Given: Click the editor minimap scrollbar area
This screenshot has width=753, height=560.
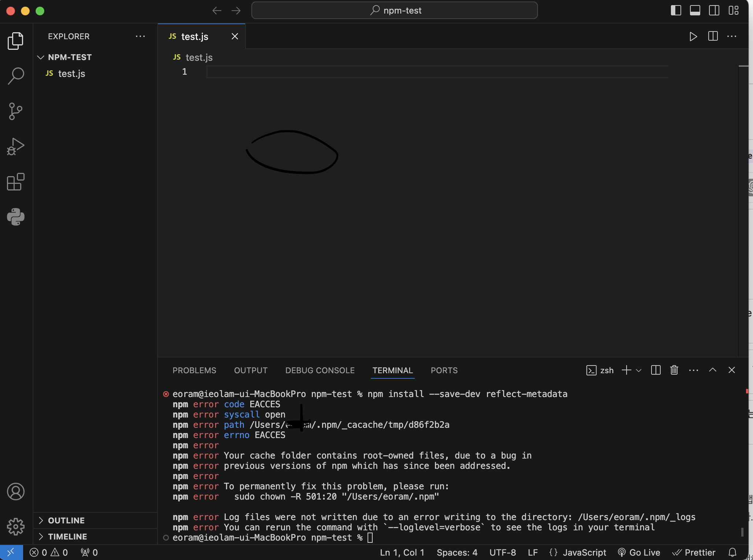Looking at the screenshot, I should point(743,211).
